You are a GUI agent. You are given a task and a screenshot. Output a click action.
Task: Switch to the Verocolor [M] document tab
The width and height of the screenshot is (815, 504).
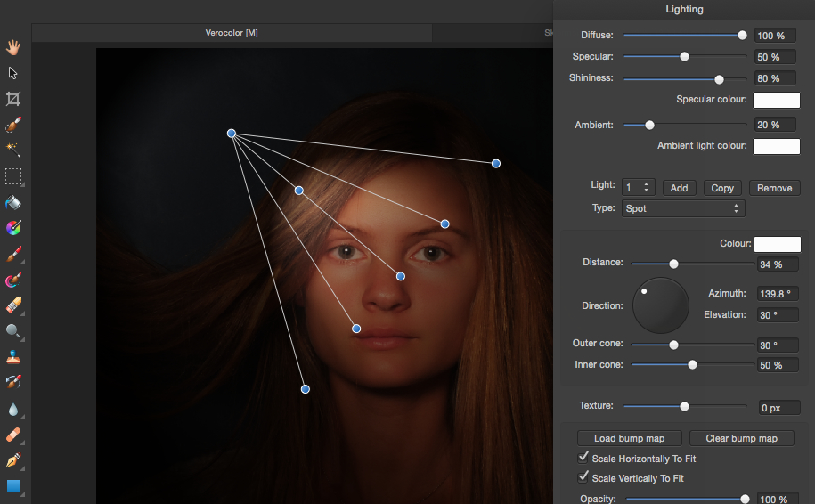[232, 33]
